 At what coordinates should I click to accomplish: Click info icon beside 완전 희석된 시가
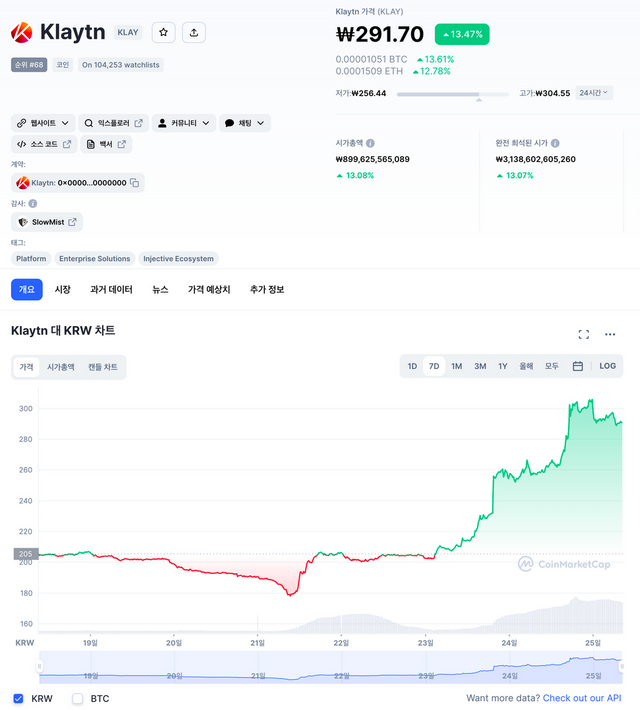pyautogui.click(x=555, y=143)
